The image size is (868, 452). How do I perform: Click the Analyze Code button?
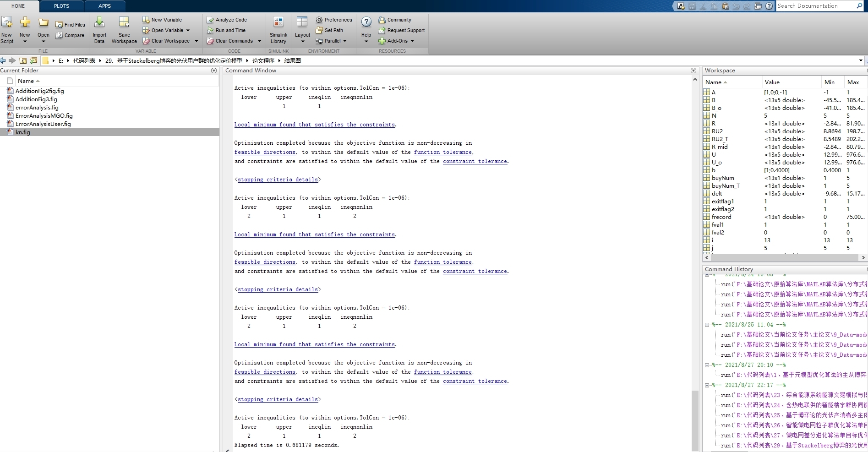click(227, 20)
